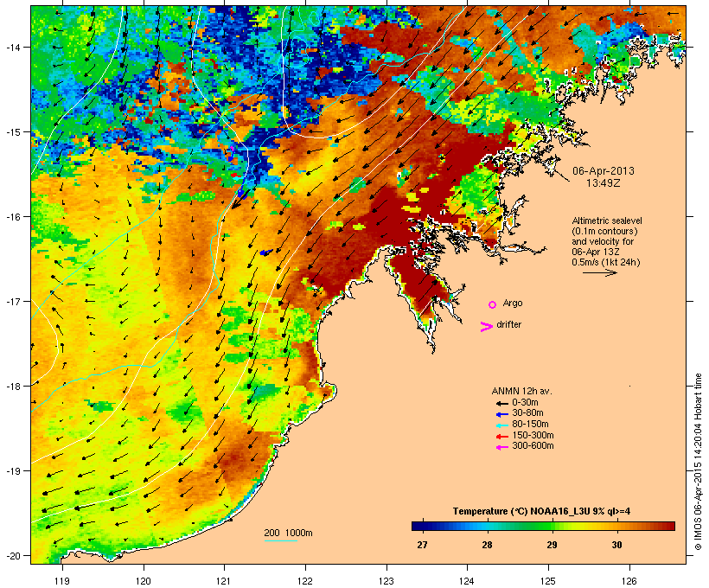Click the latitude axis label -17
The height and width of the screenshot is (588, 709).
click(12, 301)
